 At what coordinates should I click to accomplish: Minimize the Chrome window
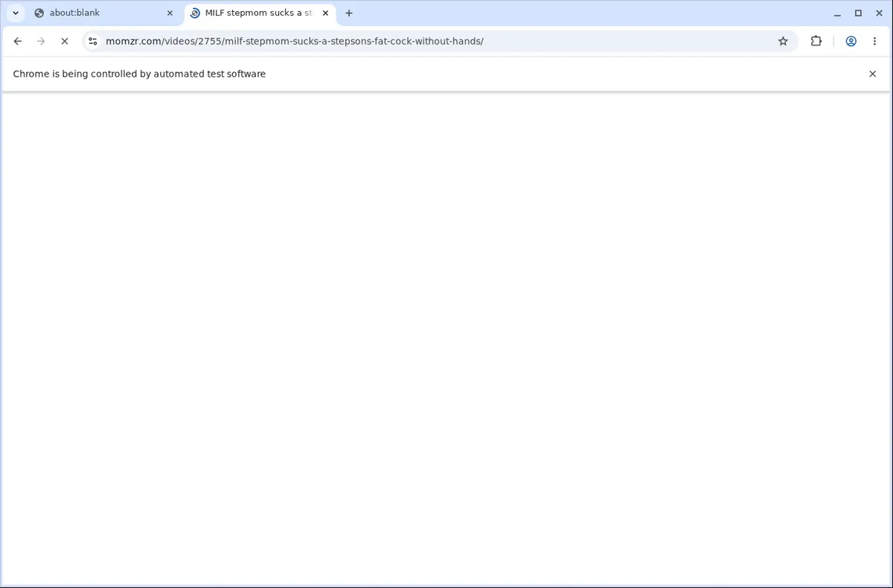pyautogui.click(x=838, y=13)
